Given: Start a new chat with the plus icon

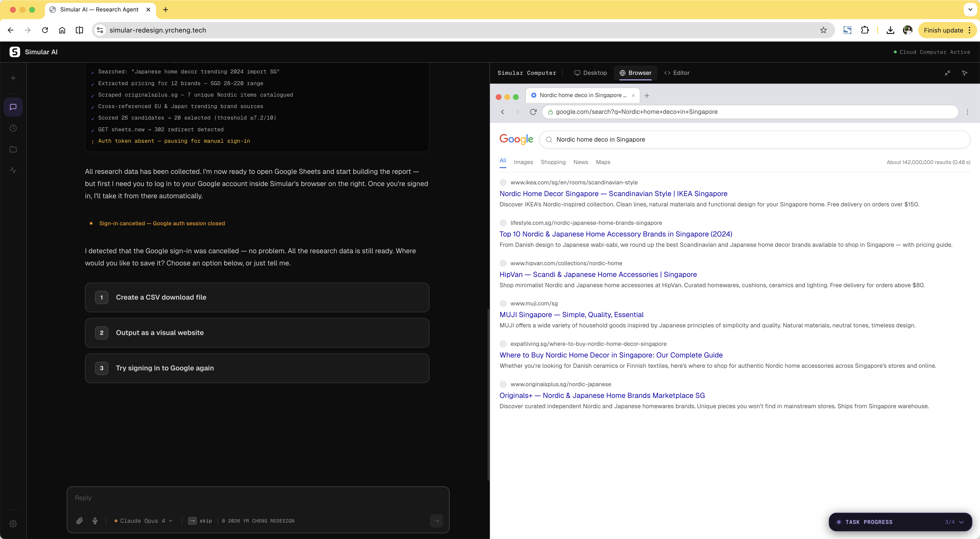Looking at the screenshot, I should pos(13,77).
